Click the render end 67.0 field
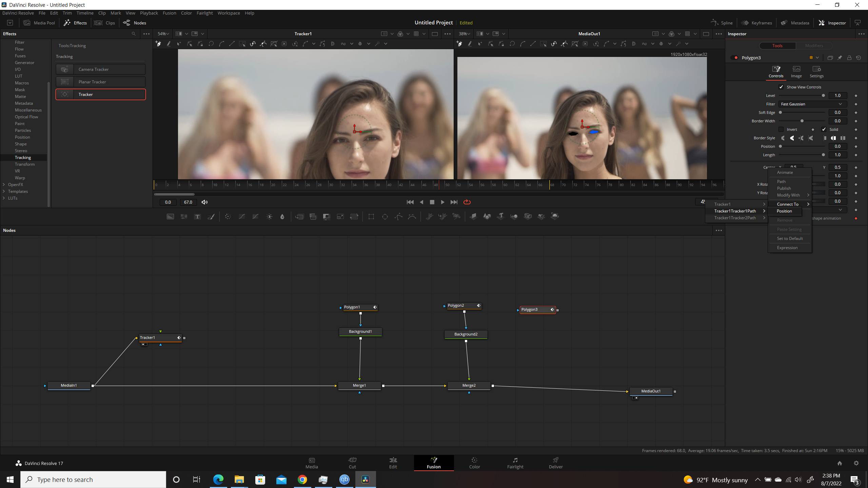 click(x=188, y=202)
